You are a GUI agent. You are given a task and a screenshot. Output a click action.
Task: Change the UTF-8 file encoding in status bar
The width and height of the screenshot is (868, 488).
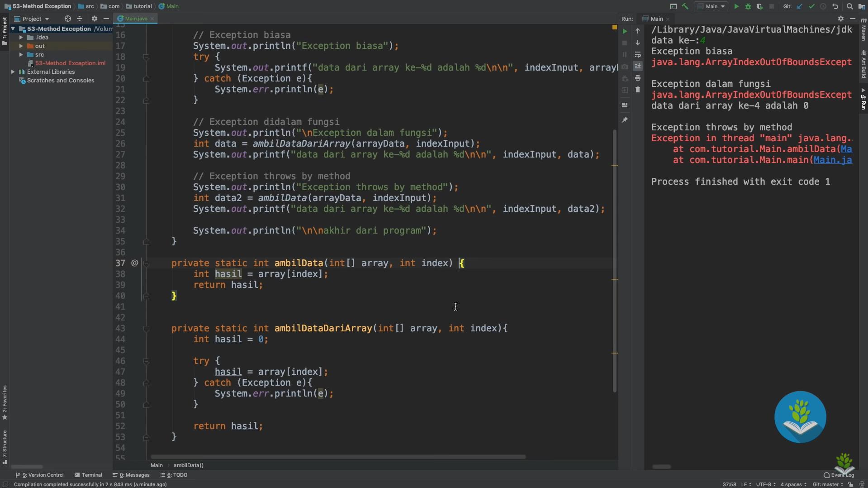click(766, 484)
